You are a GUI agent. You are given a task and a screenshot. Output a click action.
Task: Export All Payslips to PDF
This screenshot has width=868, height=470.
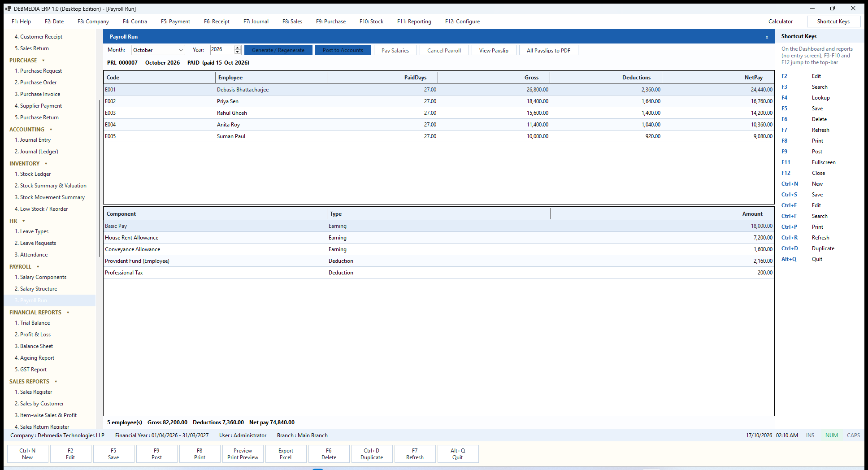548,50
